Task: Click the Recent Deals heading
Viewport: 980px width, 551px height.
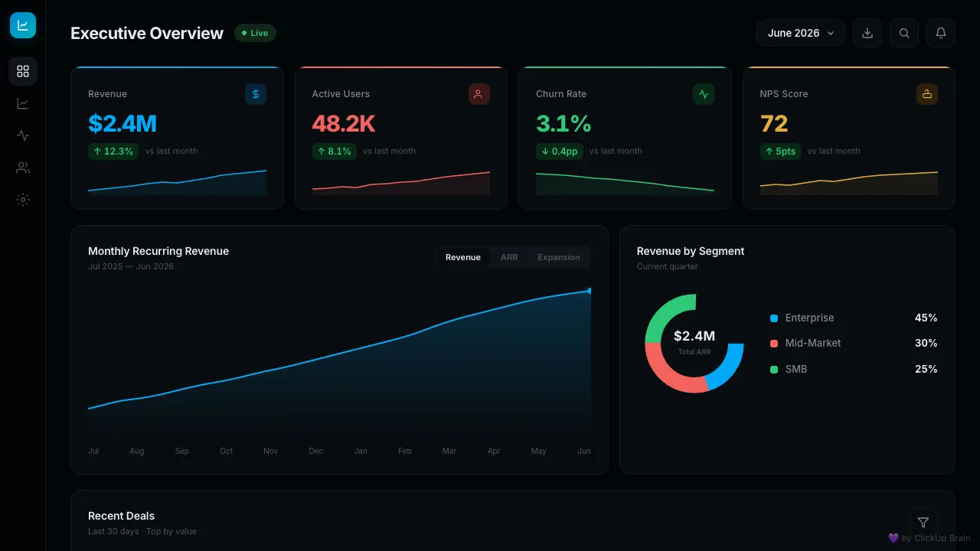Action: pyautogui.click(x=121, y=516)
